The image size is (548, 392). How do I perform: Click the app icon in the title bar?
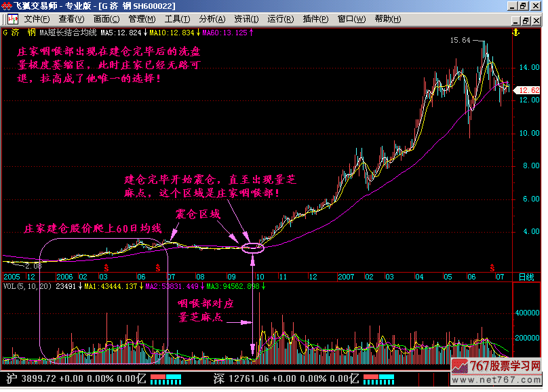point(7,5)
